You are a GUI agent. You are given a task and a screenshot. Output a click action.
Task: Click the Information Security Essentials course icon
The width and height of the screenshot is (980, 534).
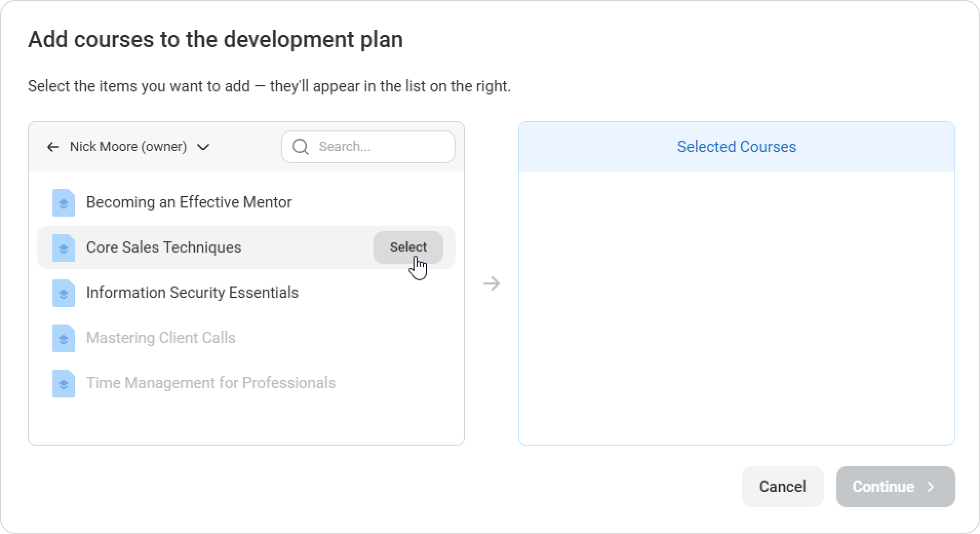[64, 293]
